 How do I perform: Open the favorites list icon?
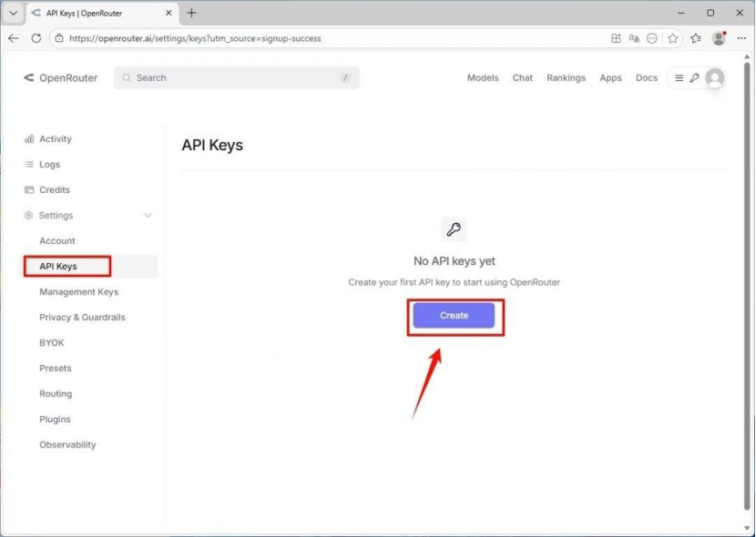pyautogui.click(x=696, y=38)
